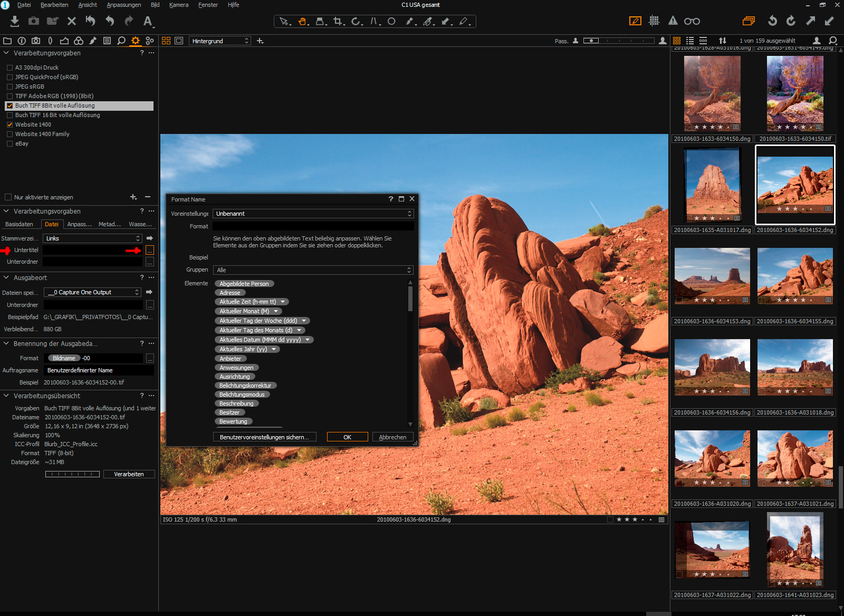Open the Color circles tool tab

[x=79, y=41]
